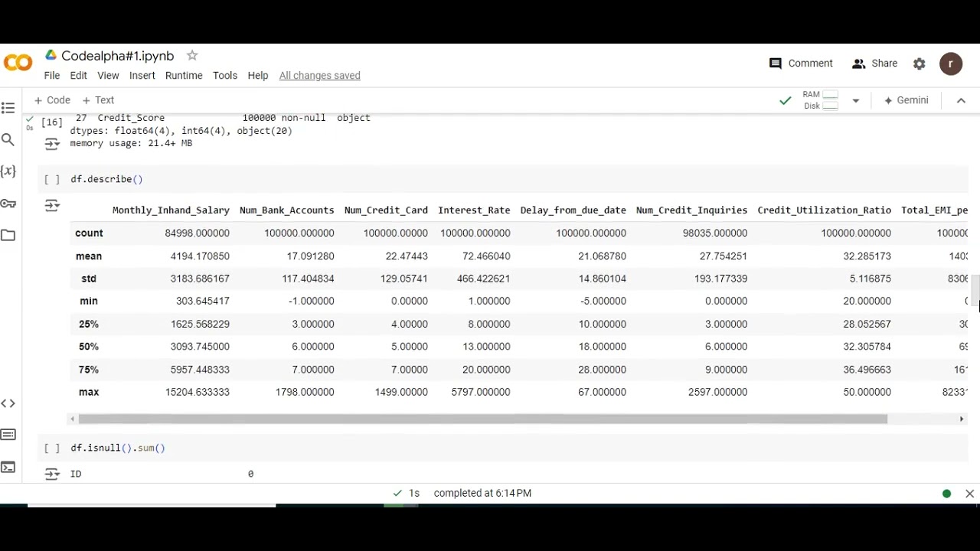980x551 pixels.
Task: Open the Edit menu
Action: click(79, 76)
